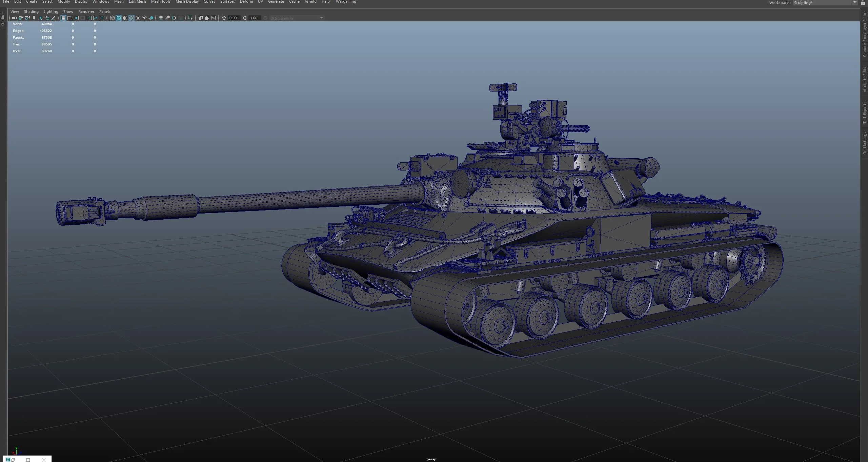
Task: Toggle the Field Chart display
Action: tap(89, 18)
